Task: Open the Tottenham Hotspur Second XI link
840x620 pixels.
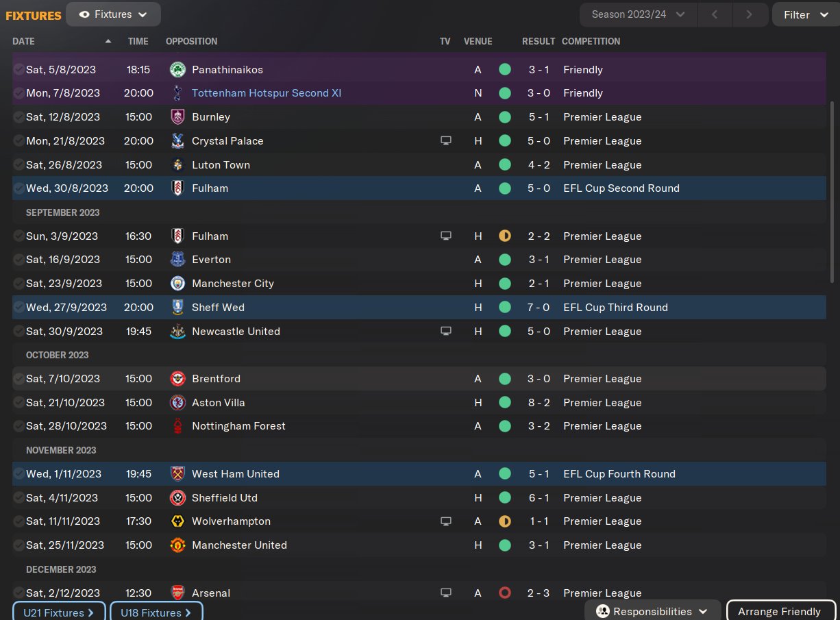Action: pyautogui.click(x=267, y=93)
